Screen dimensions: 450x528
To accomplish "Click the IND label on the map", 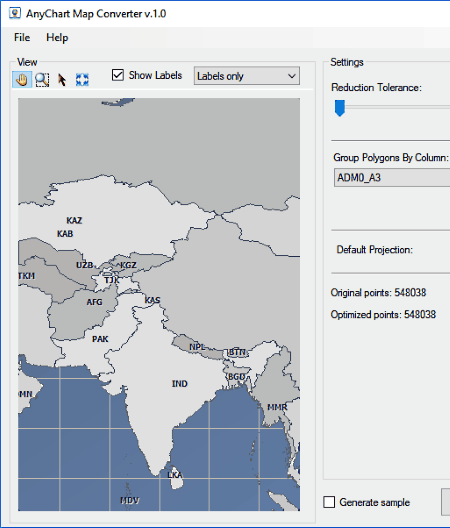I will pos(180,384).
